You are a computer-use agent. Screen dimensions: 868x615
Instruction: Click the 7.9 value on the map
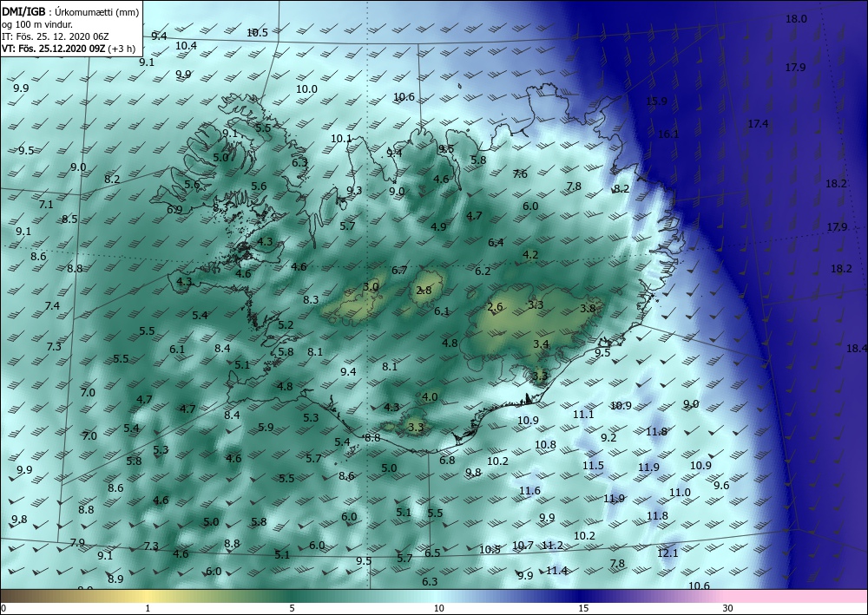point(77,542)
